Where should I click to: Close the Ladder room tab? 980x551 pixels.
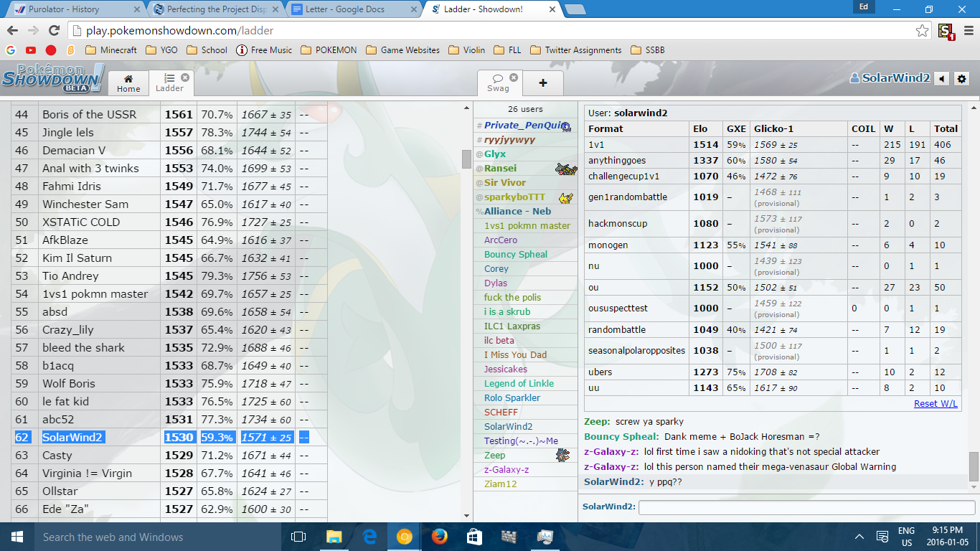[x=185, y=77]
